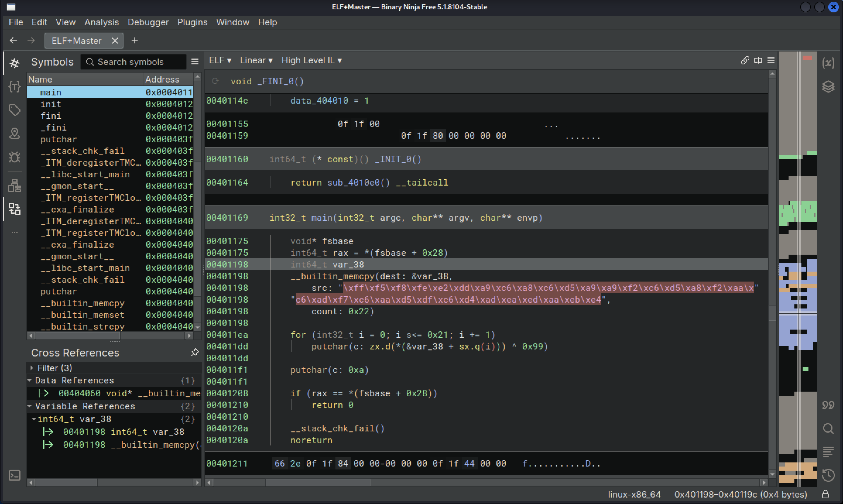Open the Linear view mode dropdown
843x504 pixels.
click(256, 61)
